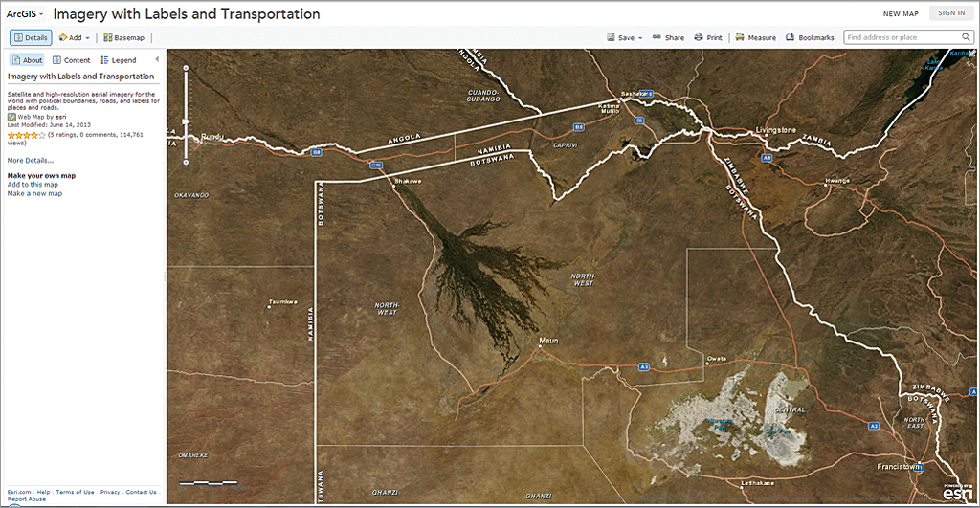
Task: Click the Web Map type icon
Action: tap(11, 117)
